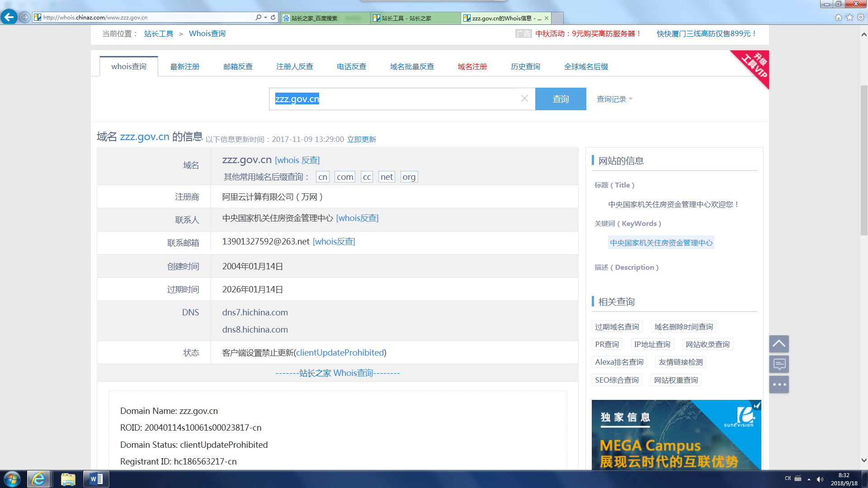Click the volume speaker tray icon
The height and width of the screenshot is (488, 868).
click(820, 479)
